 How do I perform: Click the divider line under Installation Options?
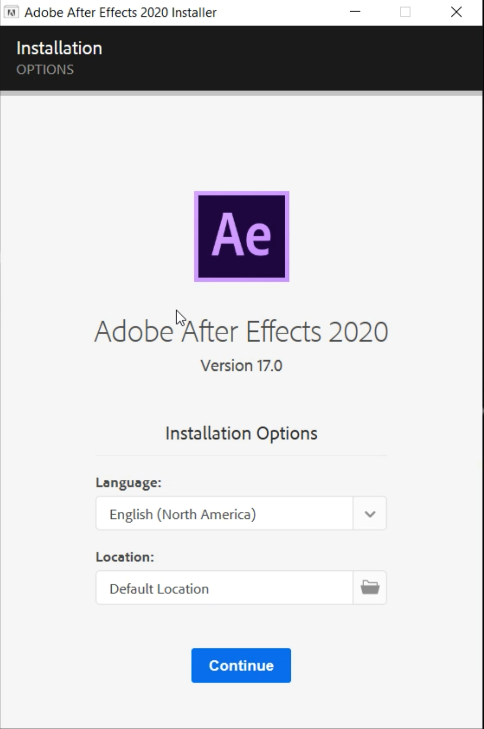tap(241, 456)
